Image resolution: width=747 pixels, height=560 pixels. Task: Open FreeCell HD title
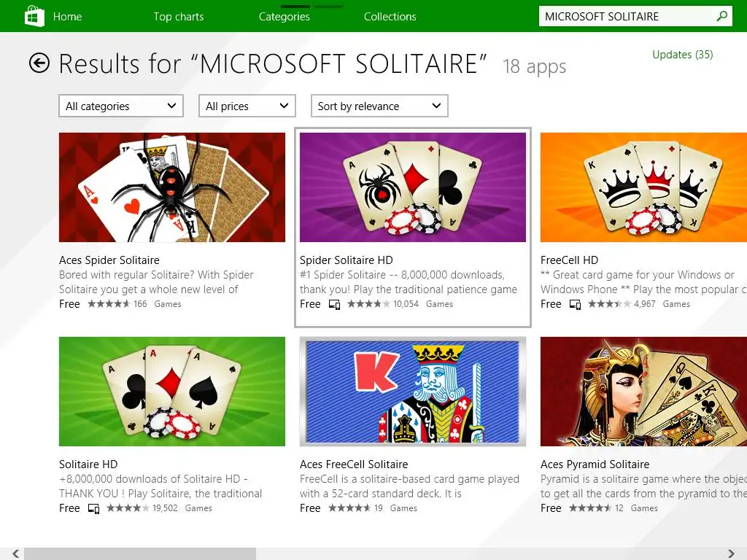coord(569,260)
